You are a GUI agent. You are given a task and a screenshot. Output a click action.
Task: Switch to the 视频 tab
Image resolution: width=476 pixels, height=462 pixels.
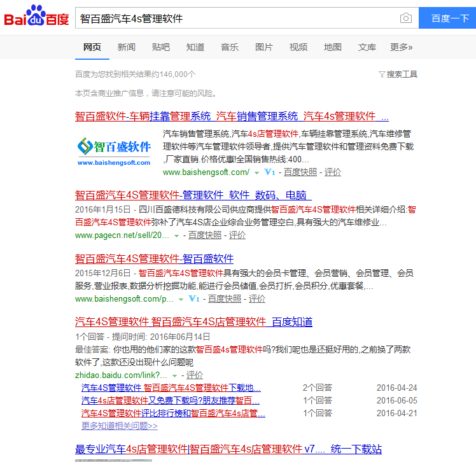pyautogui.click(x=298, y=47)
